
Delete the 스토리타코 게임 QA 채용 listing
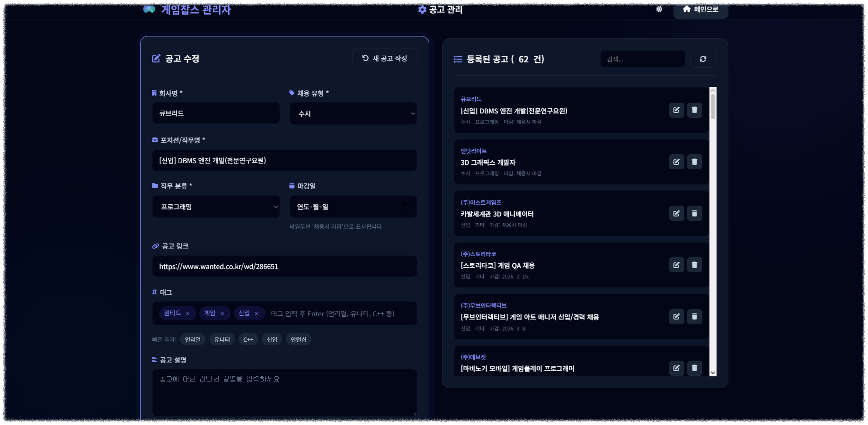pos(694,265)
